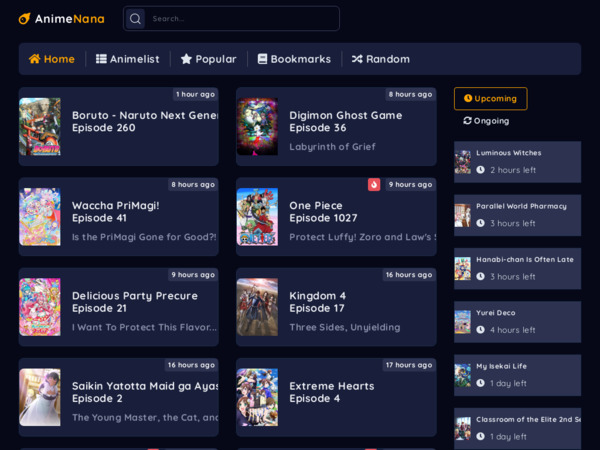Click the Search input field
600x450 pixels.
[231, 18]
